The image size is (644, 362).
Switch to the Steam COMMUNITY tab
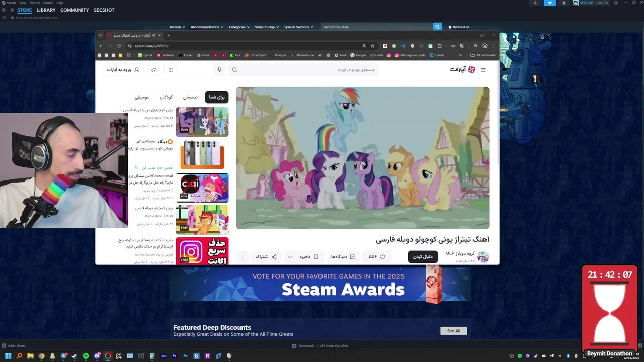74,10
